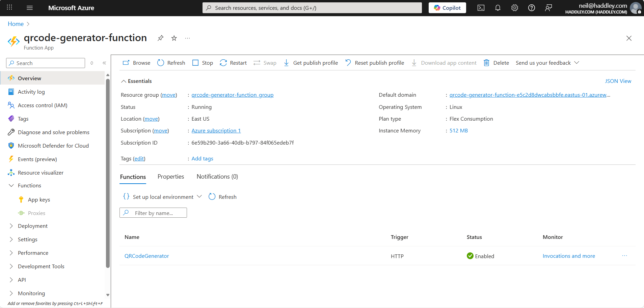Click the global search resources bar
The height and width of the screenshot is (308, 644).
[x=312, y=8]
